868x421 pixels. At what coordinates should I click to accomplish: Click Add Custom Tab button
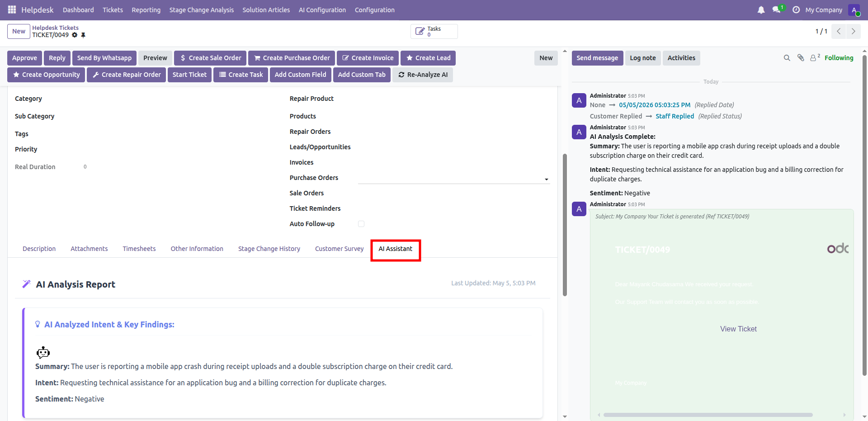(362, 75)
